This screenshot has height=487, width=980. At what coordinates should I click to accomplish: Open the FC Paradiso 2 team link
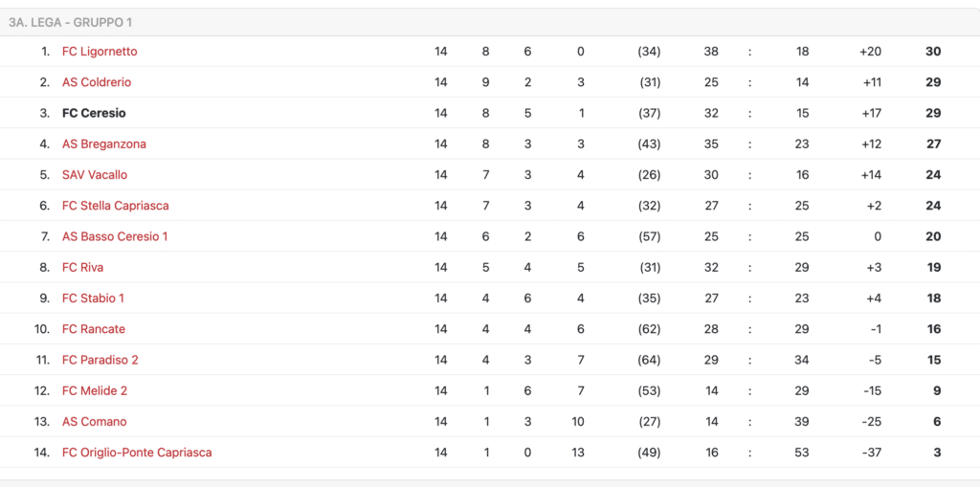point(100,360)
